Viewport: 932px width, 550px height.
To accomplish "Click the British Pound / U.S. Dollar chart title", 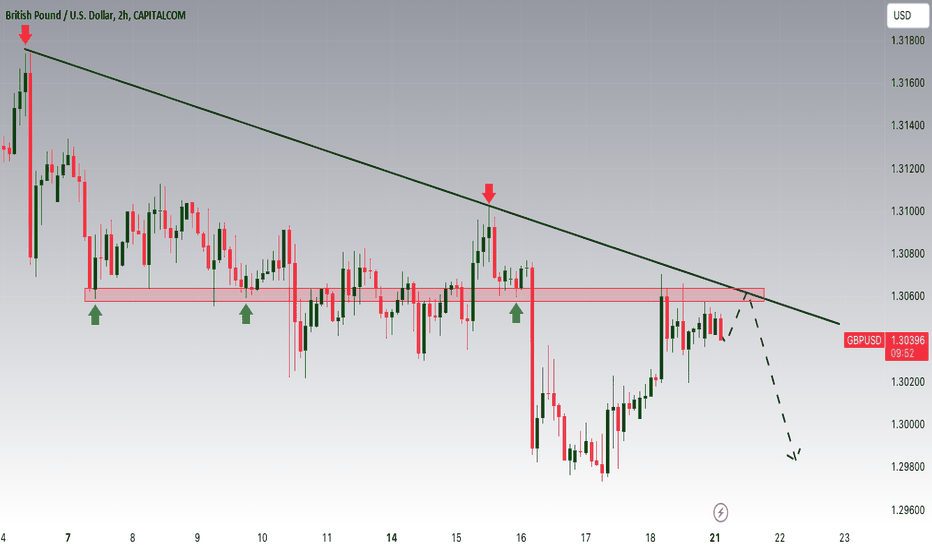I will click(x=95, y=15).
